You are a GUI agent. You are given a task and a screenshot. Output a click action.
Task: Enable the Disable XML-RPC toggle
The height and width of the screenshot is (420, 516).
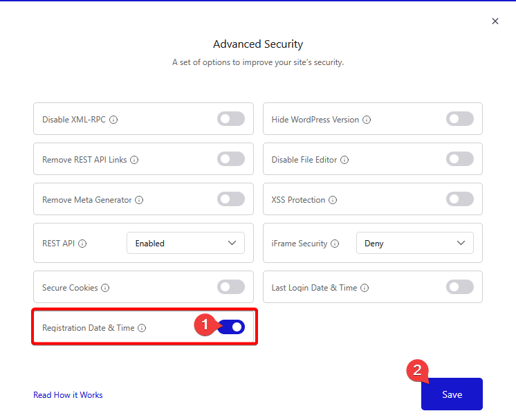[x=231, y=119]
